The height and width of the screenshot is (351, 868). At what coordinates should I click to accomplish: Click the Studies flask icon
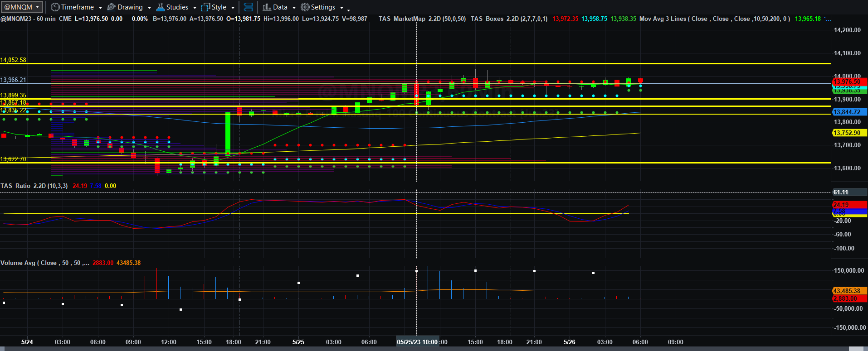point(161,7)
